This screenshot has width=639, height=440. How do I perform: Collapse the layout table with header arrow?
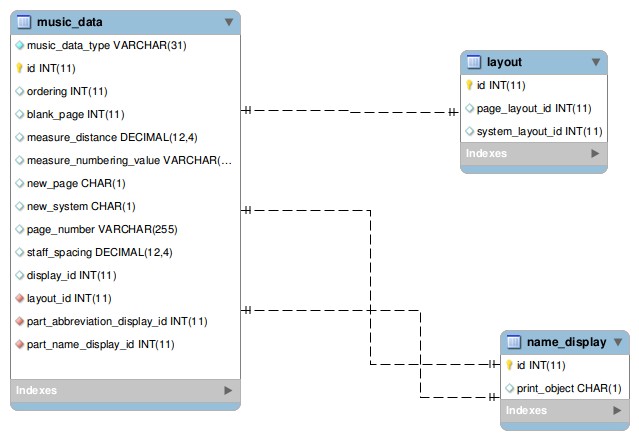596,62
